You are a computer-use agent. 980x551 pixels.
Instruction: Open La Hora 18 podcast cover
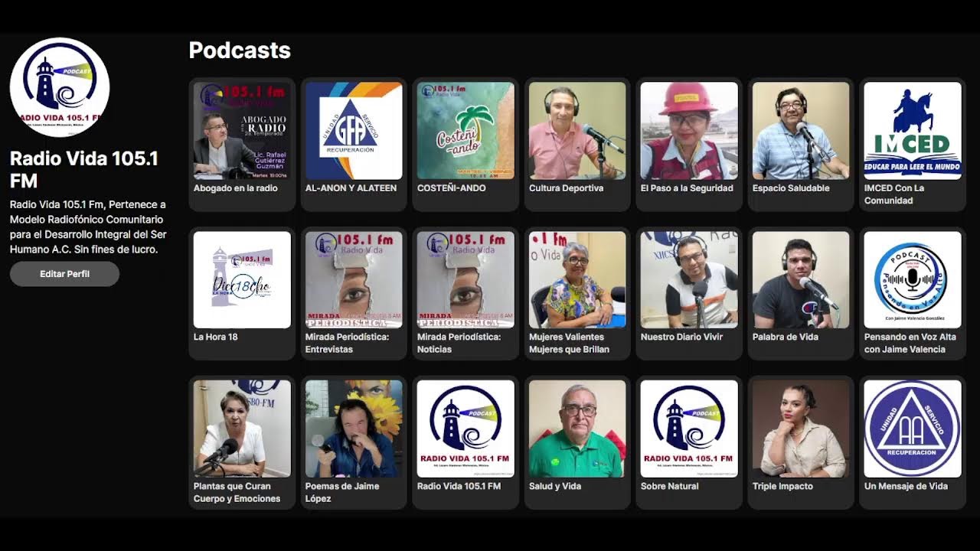coord(242,280)
